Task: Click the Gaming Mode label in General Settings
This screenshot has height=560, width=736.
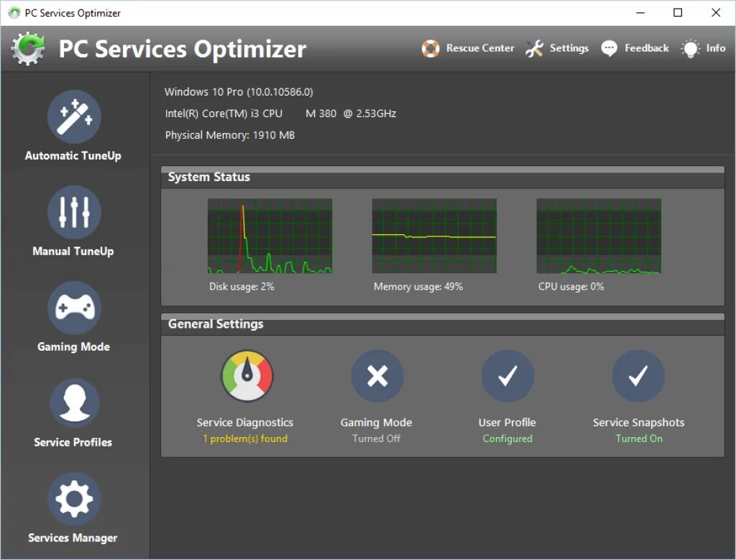Action: pos(377,423)
